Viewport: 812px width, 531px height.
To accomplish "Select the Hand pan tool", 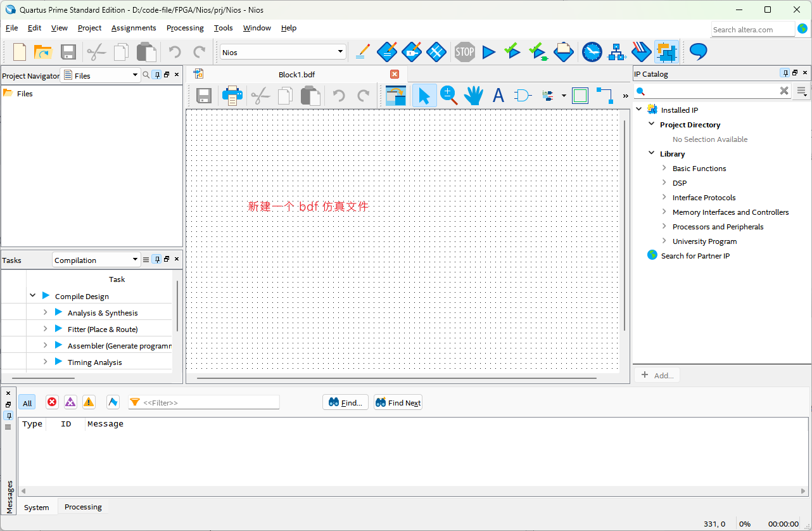I will coord(474,95).
